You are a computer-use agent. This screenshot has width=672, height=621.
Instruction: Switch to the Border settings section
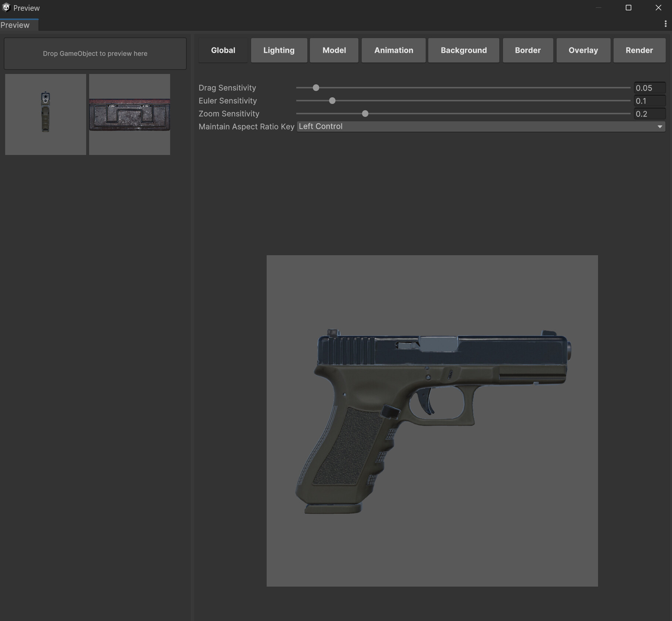tap(528, 50)
